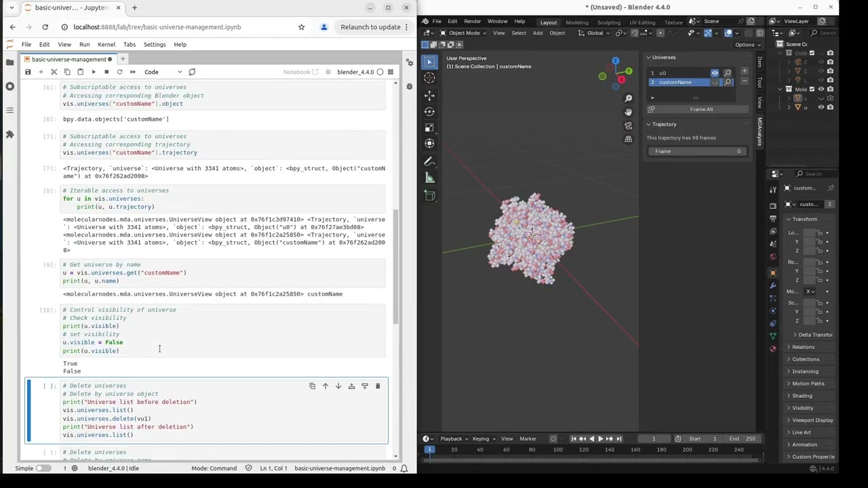This screenshot has height=488, width=868.
Task: Toggle Simple mode switch in Jupyter status bar
Action: click(43, 468)
